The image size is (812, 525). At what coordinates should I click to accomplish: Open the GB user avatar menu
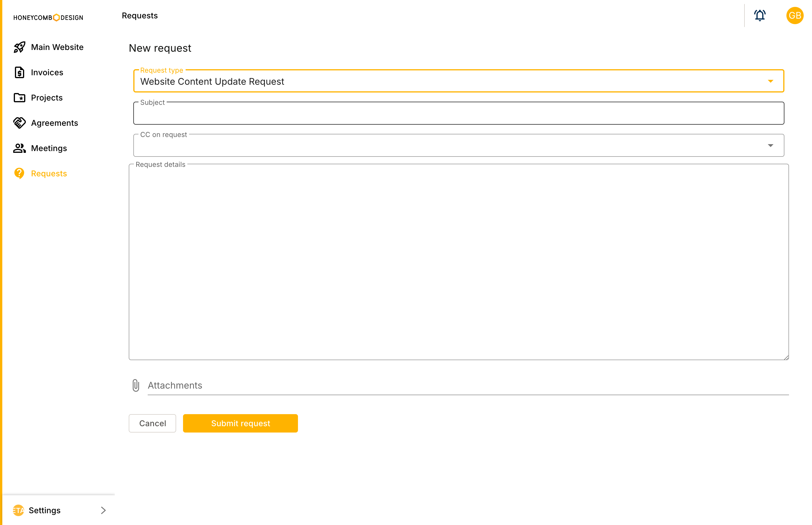coord(794,15)
